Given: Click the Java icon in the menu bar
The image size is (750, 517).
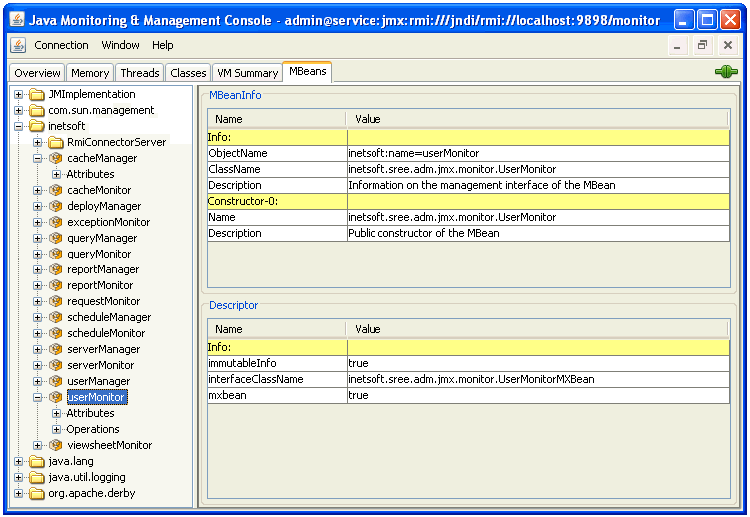Looking at the screenshot, I should pyautogui.click(x=18, y=45).
